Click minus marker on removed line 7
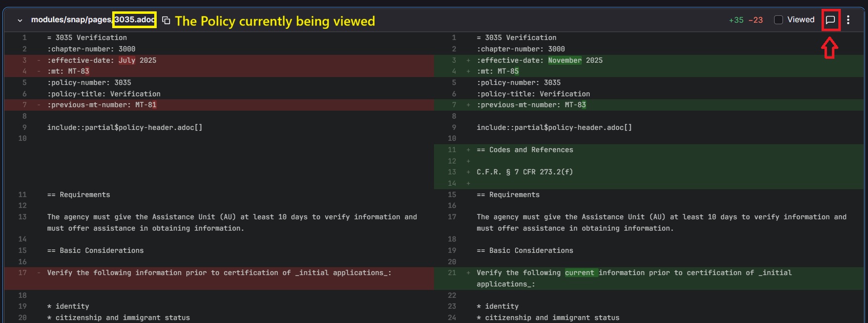 point(39,105)
